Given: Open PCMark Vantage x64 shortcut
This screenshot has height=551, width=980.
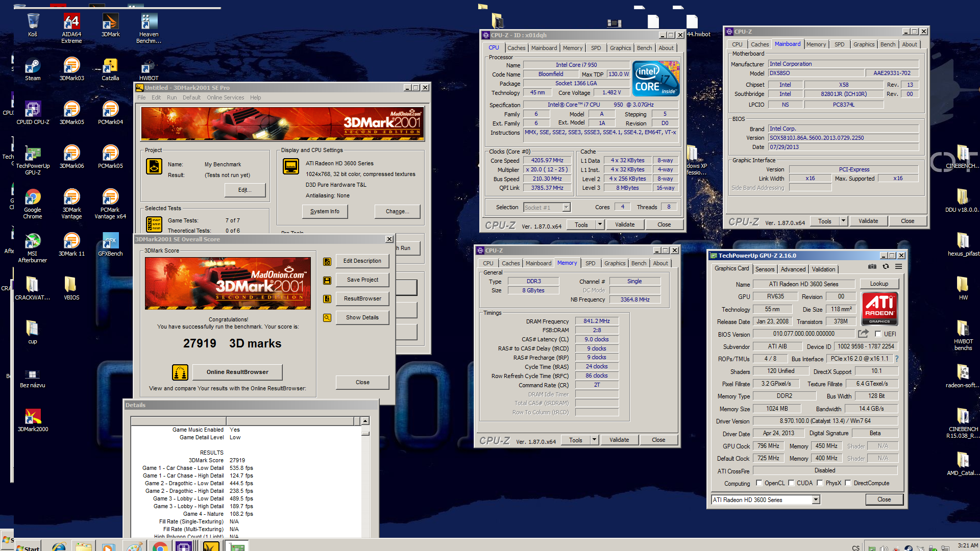Looking at the screenshot, I should point(110,204).
